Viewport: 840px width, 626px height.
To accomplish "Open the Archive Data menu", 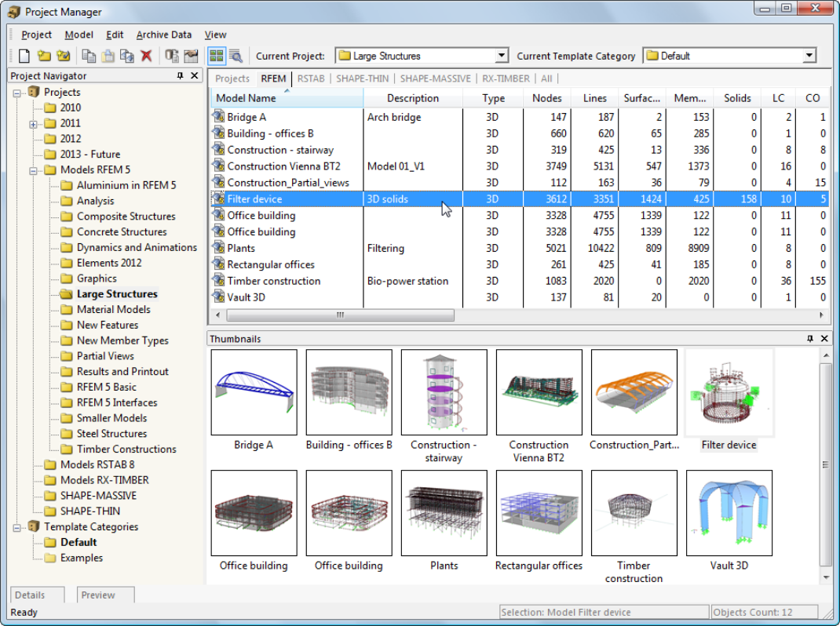I will [x=164, y=35].
